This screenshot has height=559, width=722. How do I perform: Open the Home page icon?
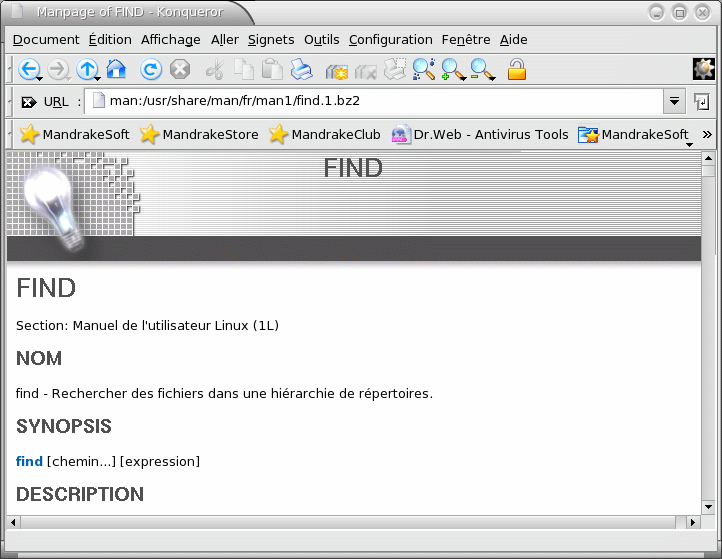pyautogui.click(x=116, y=70)
